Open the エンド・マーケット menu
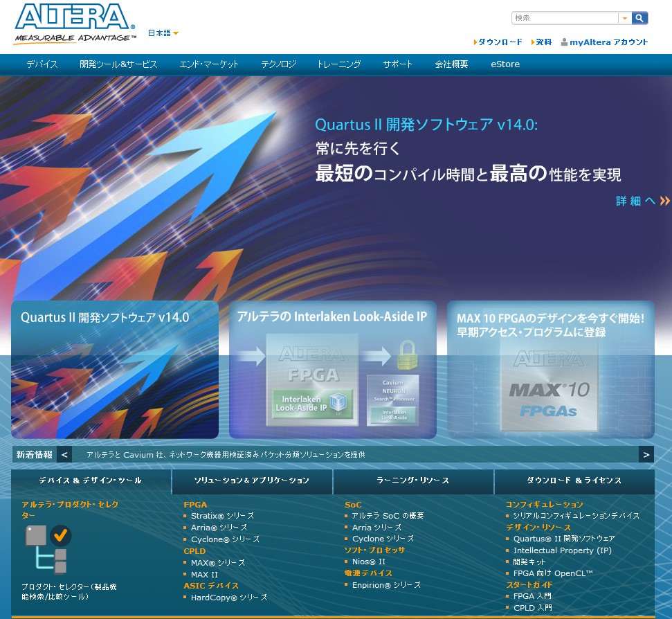Image resolution: width=672 pixels, height=619 pixels. 209,64
